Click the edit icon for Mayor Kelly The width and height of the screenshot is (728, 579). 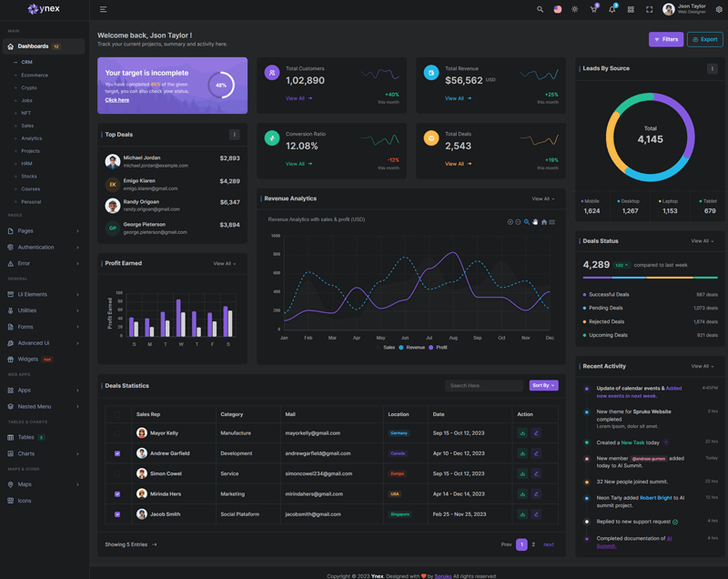click(536, 433)
